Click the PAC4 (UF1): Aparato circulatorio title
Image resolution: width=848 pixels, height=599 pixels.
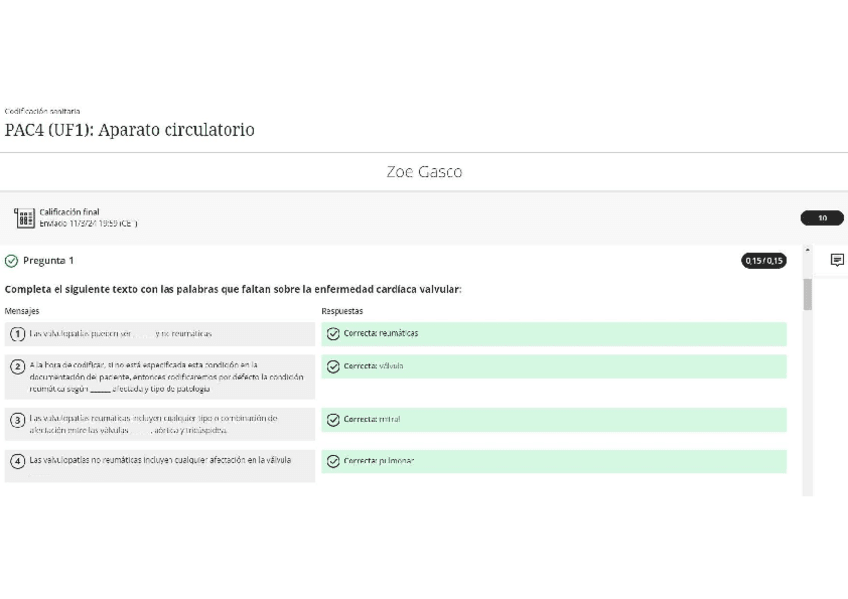pos(130,130)
